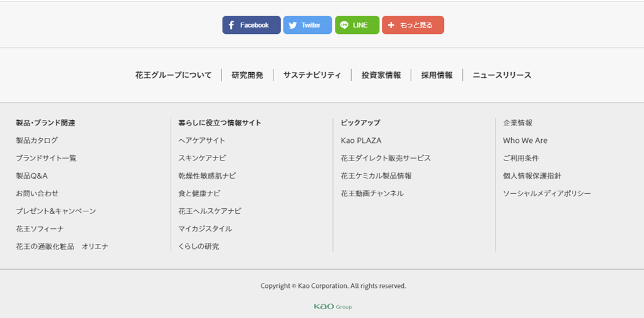Open the お問い合わせ link
Screen dimensions: 644x318
pyautogui.click(x=37, y=194)
